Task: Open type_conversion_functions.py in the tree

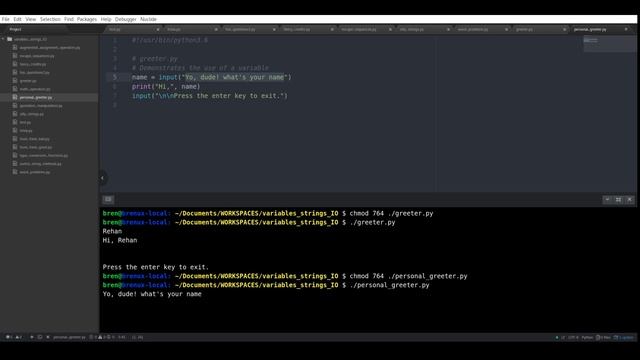Action: pyautogui.click(x=44, y=156)
